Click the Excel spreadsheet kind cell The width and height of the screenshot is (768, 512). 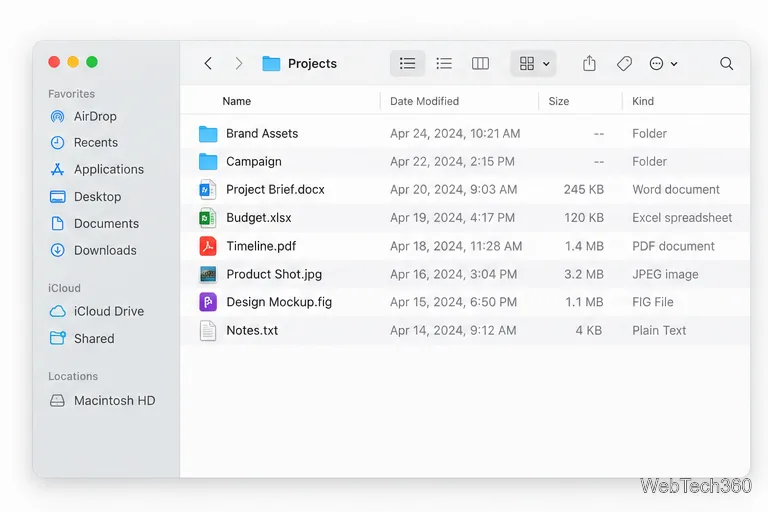click(x=682, y=218)
